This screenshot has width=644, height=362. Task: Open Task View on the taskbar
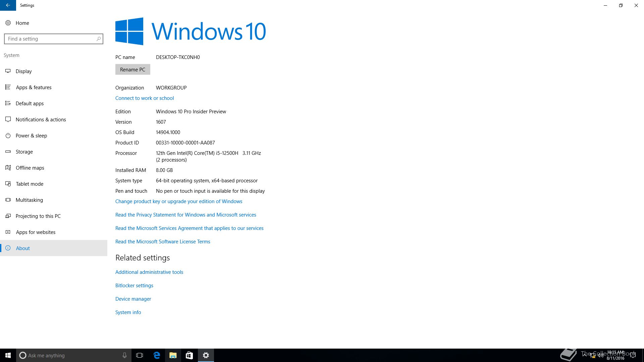(x=140, y=355)
